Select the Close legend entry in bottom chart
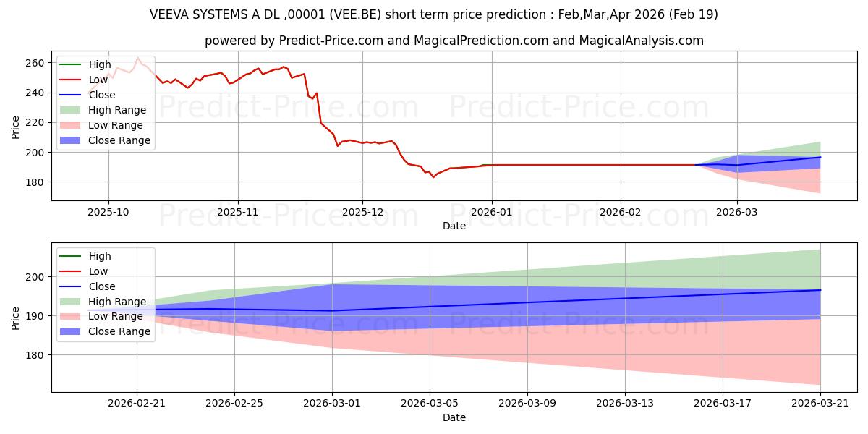The image size is (868, 434). point(89,286)
